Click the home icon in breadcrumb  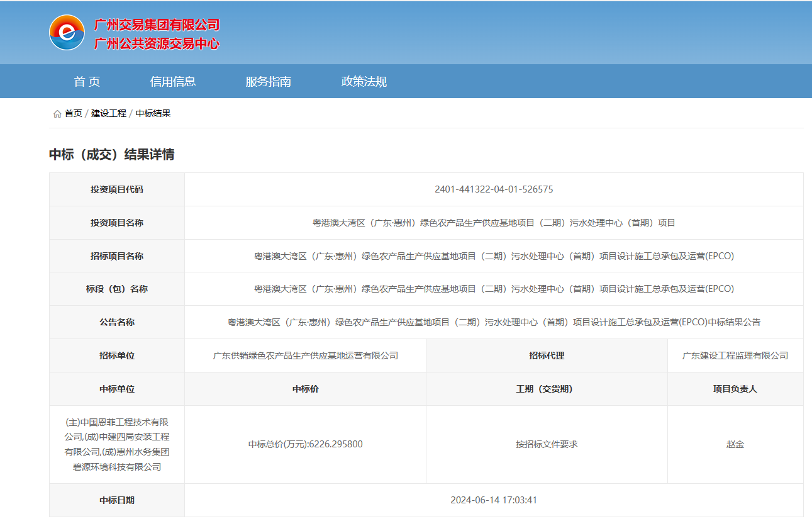tap(57, 114)
